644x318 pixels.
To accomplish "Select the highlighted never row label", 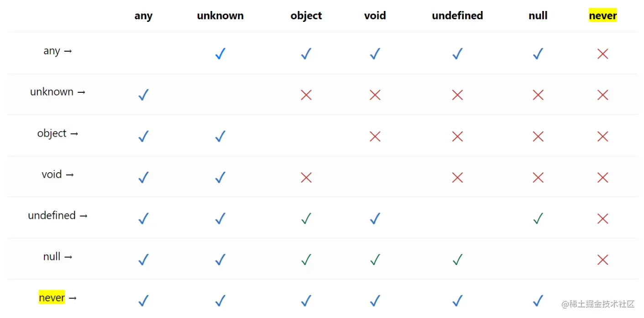I will point(52,298).
